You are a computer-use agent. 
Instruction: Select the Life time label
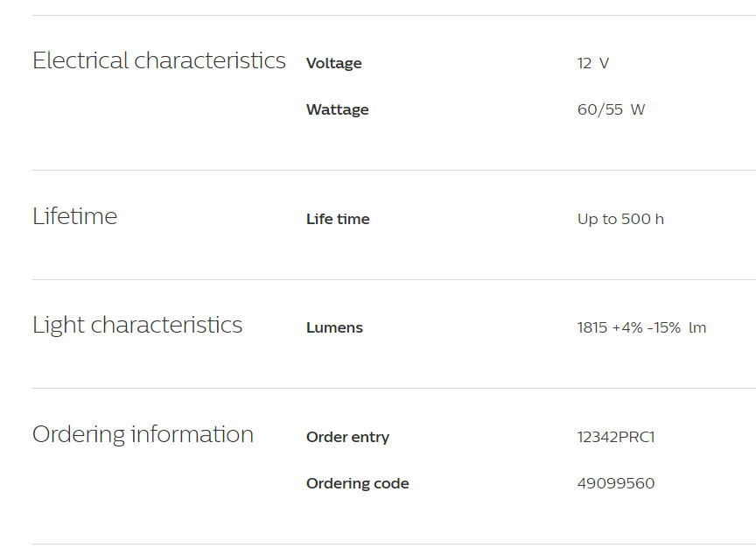pos(338,219)
